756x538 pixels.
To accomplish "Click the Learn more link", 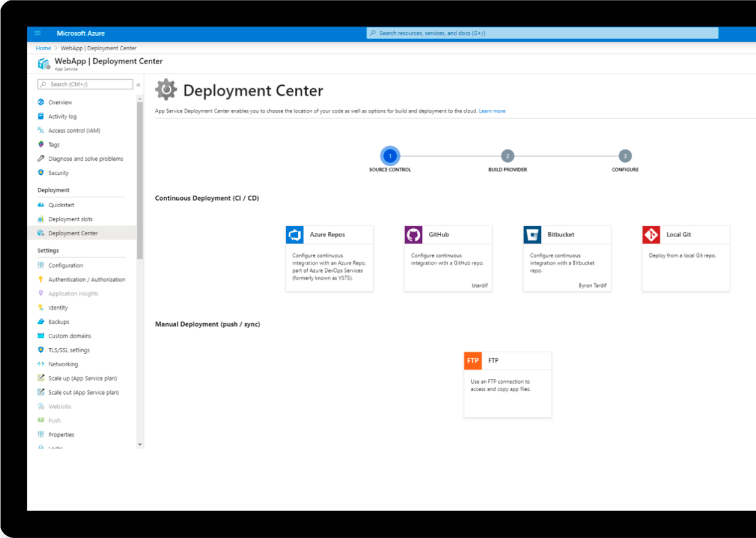I will tap(492, 111).
